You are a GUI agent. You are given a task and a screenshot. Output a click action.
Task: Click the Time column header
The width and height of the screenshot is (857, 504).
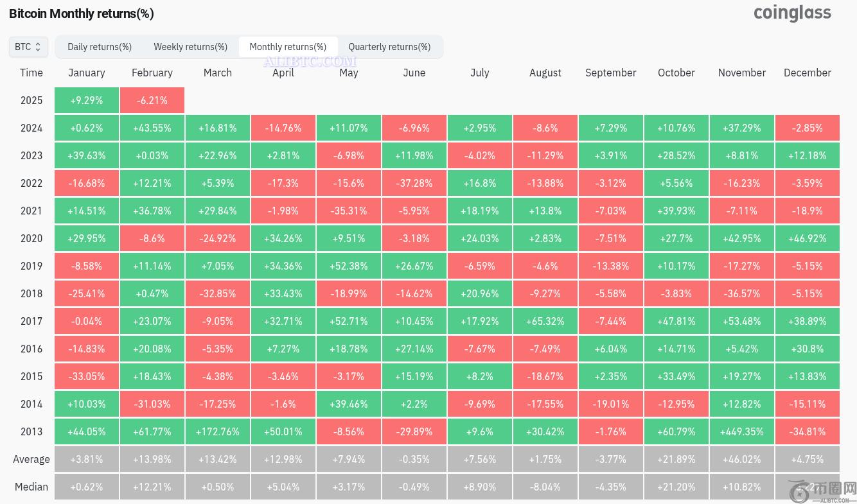click(x=31, y=73)
